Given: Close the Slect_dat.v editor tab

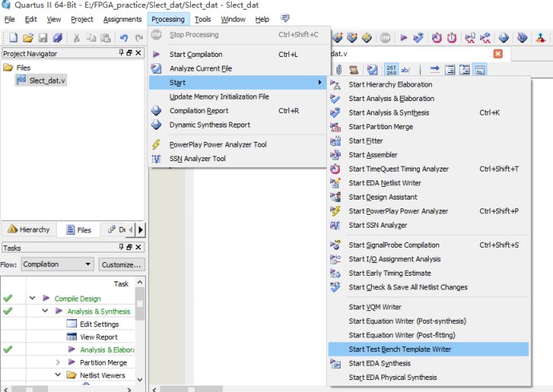Looking at the screenshot, I should coord(498,54).
